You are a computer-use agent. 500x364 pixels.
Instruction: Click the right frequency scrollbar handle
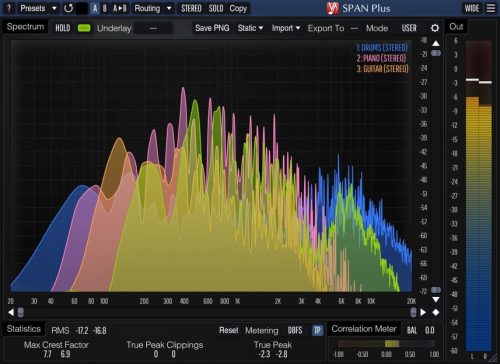click(413, 312)
